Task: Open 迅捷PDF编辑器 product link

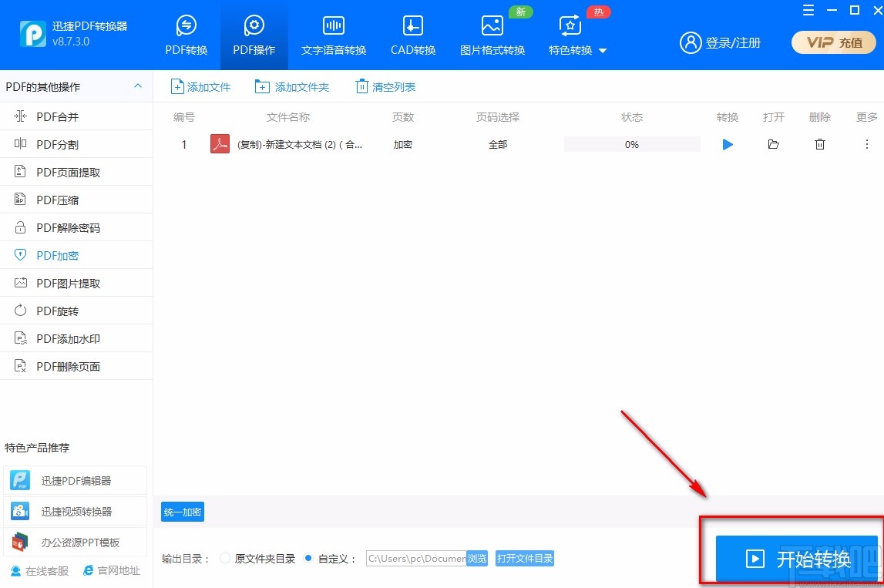Action: [x=75, y=480]
